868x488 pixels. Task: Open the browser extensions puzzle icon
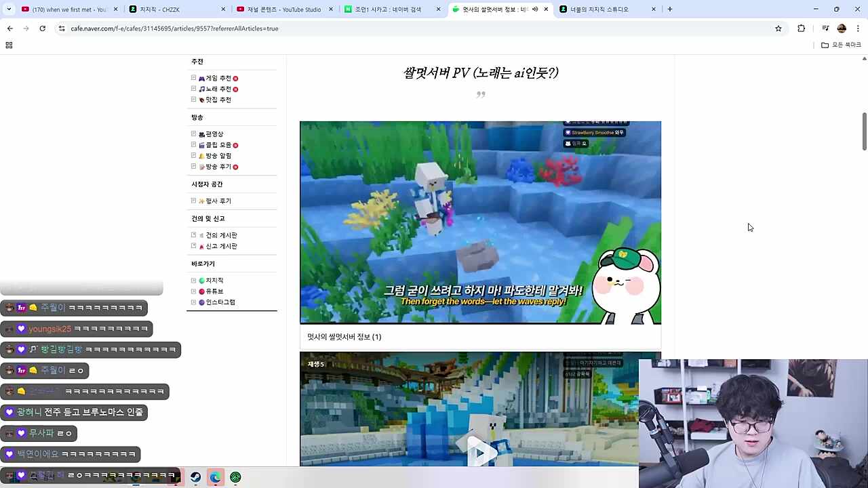pos(801,28)
